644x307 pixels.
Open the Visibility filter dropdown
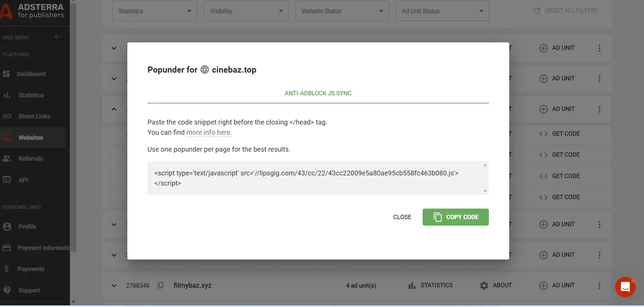[x=246, y=11]
